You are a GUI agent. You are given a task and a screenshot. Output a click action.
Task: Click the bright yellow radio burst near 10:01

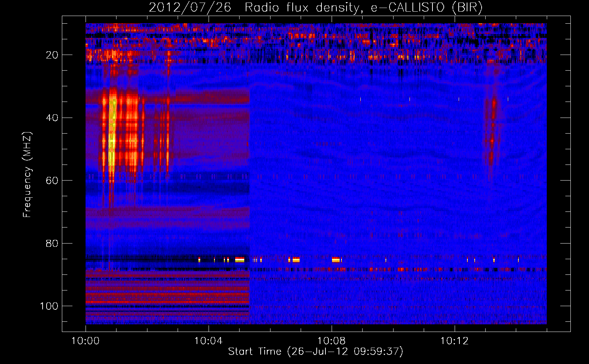[x=112, y=136]
